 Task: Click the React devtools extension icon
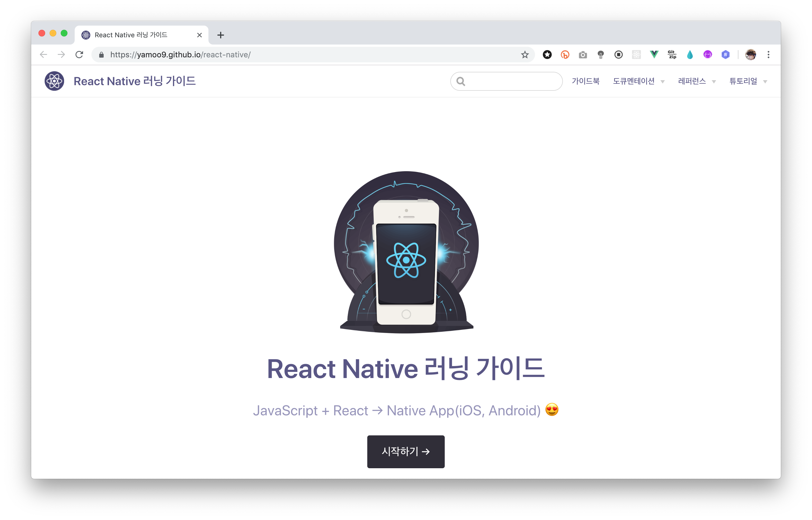coord(636,54)
